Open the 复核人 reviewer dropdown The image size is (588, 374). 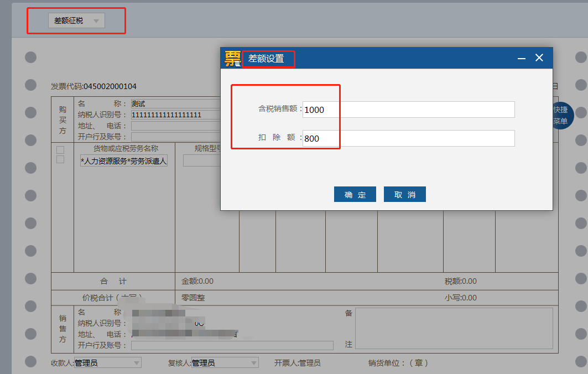click(x=254, y=362)
